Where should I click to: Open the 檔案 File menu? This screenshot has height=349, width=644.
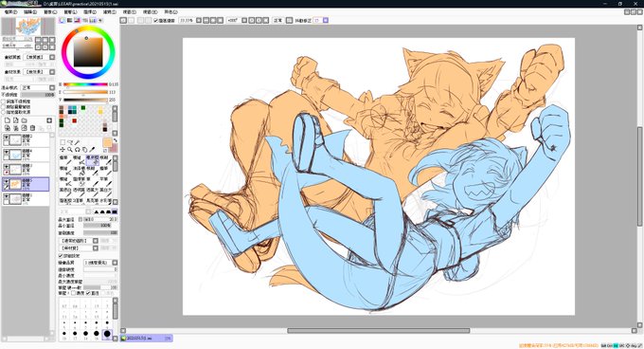11,12
